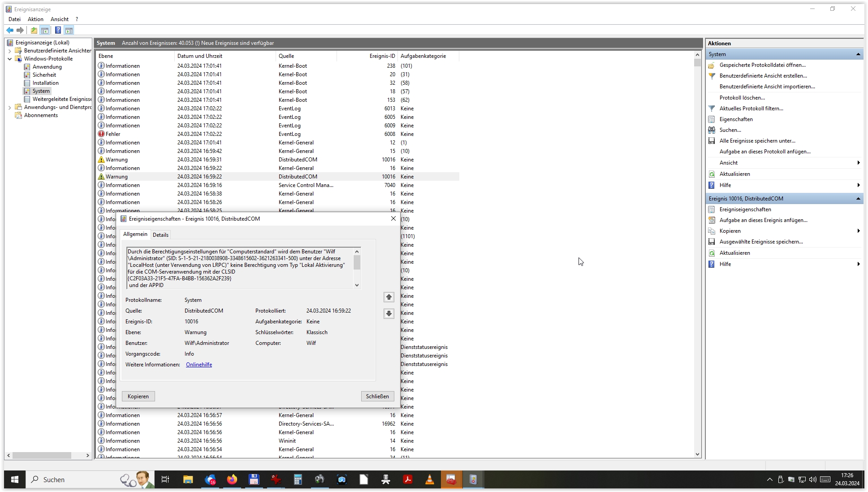Click the red Fehler event icon

101,134
